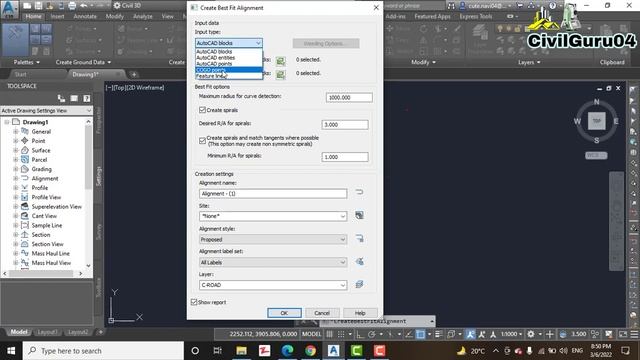Click the Maximum radius for curve detection field
The width and height of the screenshot is (640, 360).
(349, 98)
